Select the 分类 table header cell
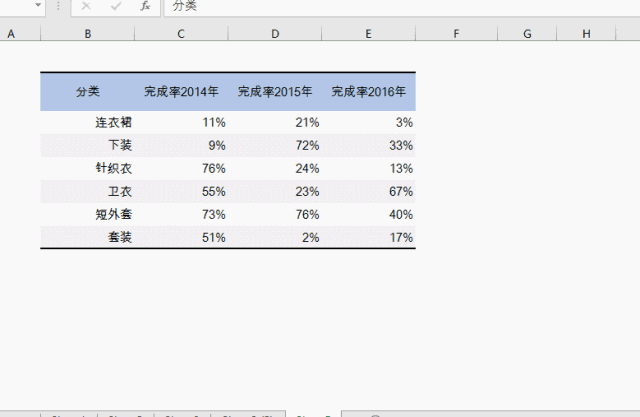640x417 pixels. [87, 91]
